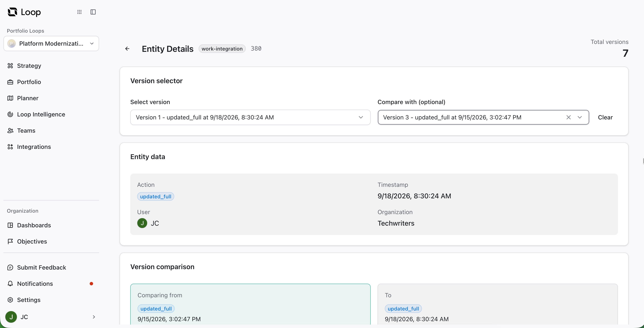Click the red notification dot
The image size is (644, 328).
tap(92, 284)
